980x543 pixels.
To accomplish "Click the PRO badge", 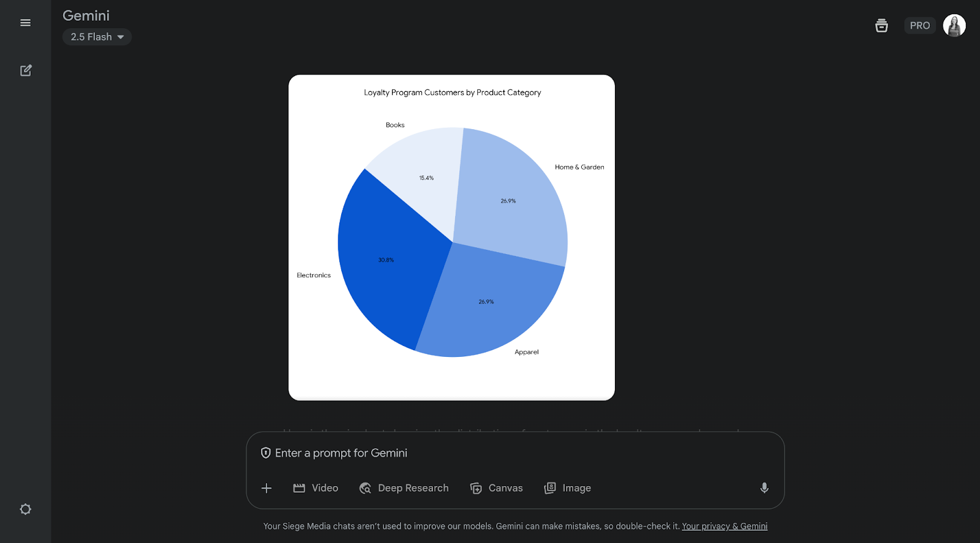I will (919, 25).
